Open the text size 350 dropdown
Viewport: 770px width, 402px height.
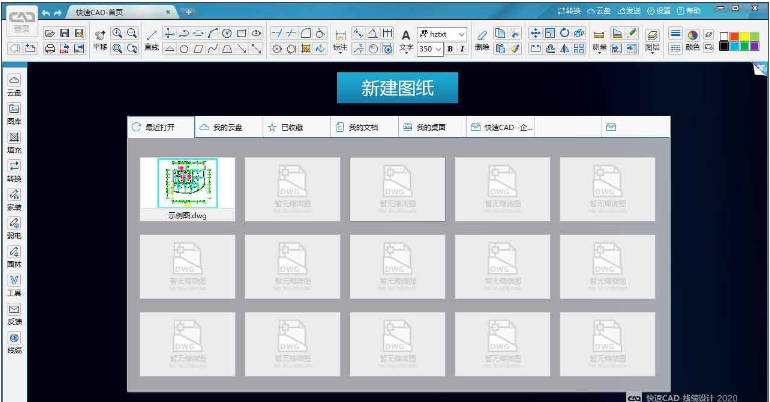click(x=437, y=48)
